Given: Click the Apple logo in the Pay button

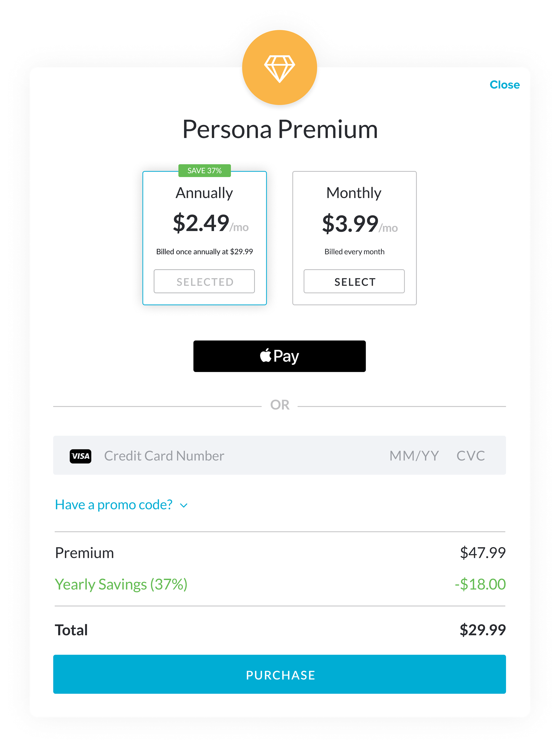Looking at the screenshot, I should 266,355.
